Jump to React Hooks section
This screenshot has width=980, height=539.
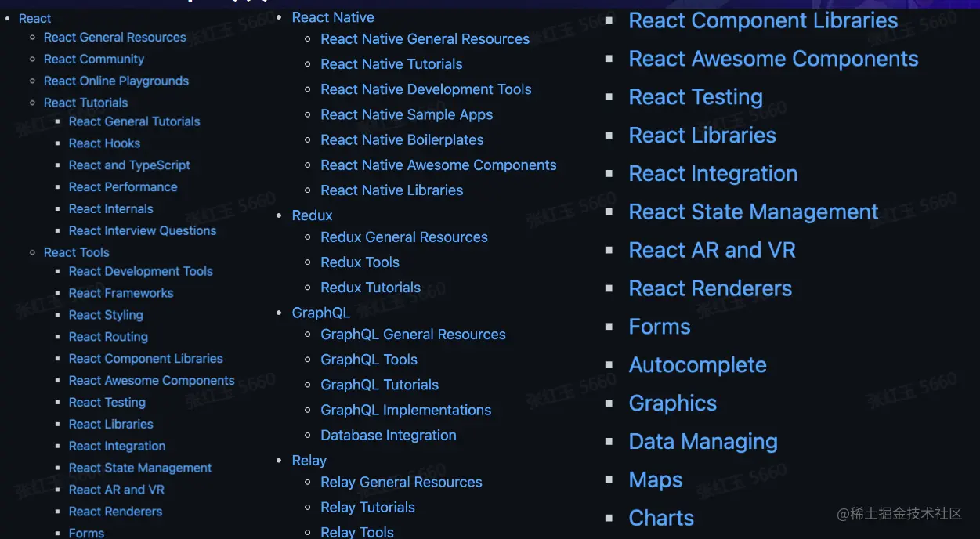pyautogui.click(x=104, y=143)
